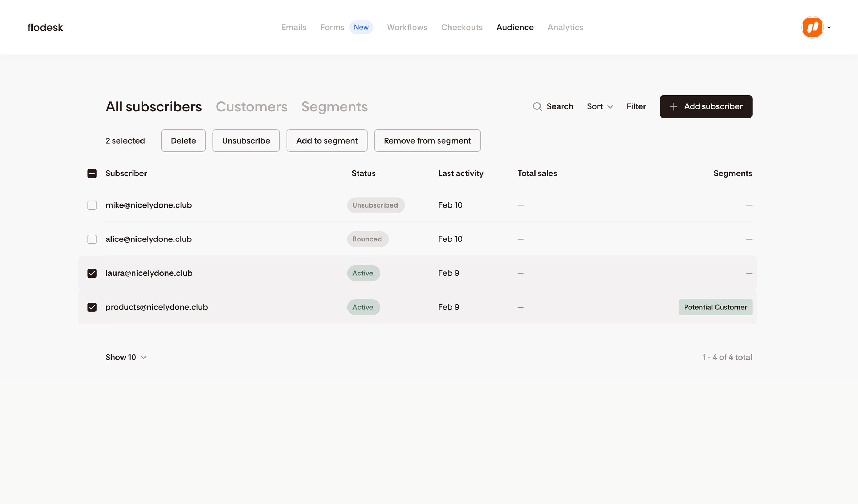Click the Bounced status badge
This screenshot has height=504, width=858.
[368, 239]
